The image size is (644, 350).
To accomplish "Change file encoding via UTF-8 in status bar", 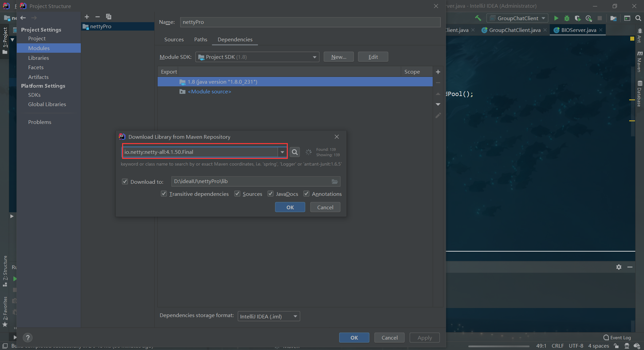I will (576, 346).
